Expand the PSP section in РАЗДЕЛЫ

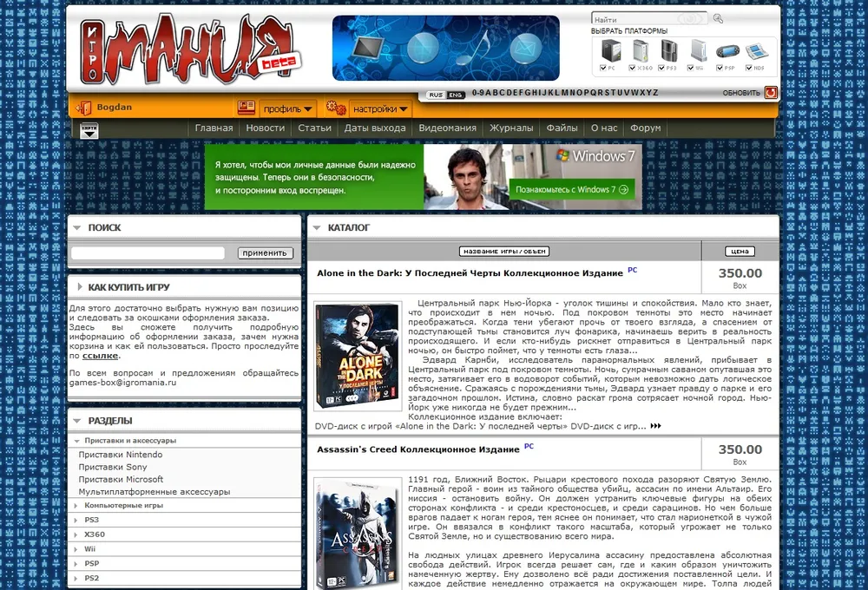(76, 563)
